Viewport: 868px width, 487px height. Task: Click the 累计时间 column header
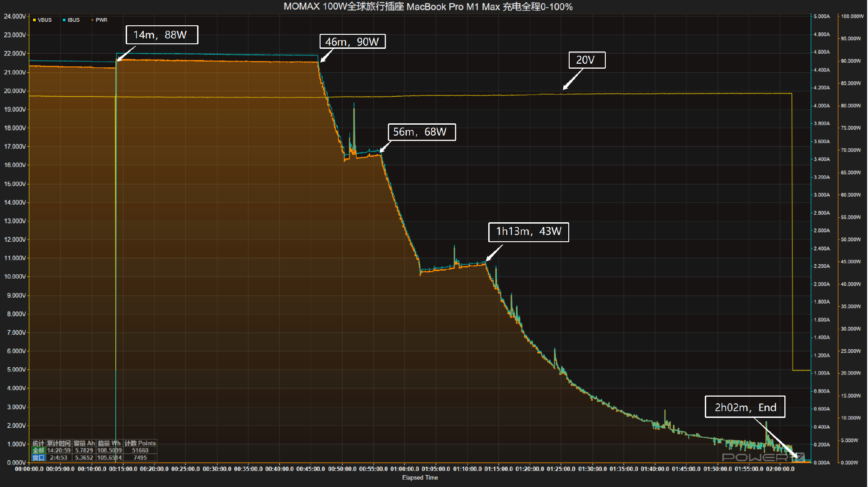pos(59,443)
